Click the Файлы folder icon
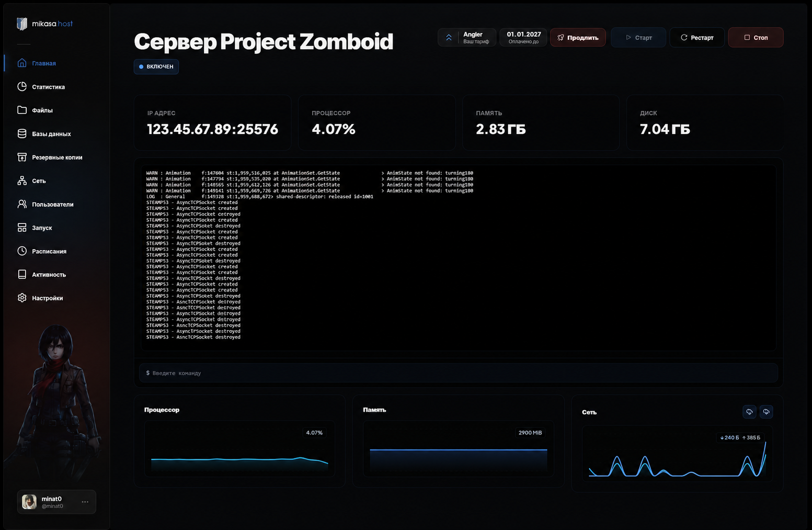 (x=22, y=110)
